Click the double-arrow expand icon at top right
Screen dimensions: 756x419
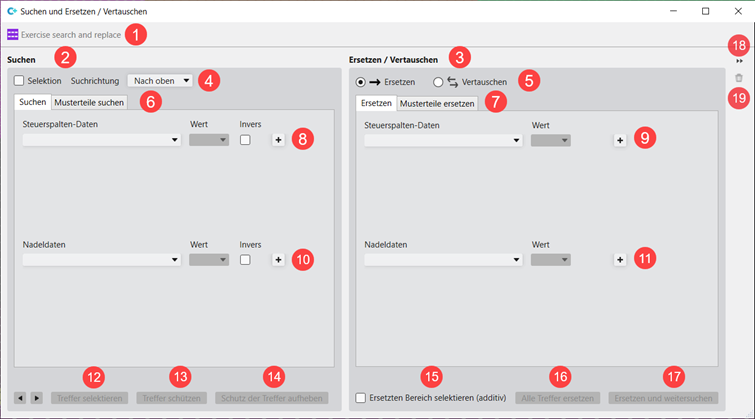(739, 61)
